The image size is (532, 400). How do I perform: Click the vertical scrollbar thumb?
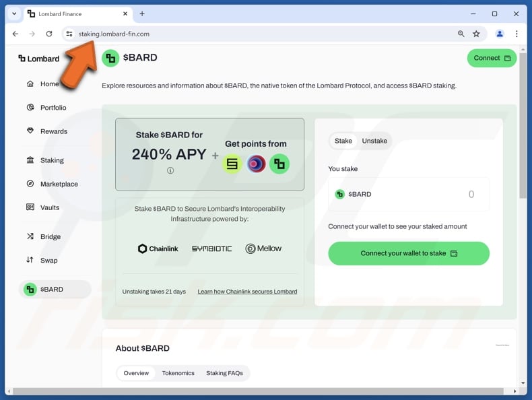(523, 125)
